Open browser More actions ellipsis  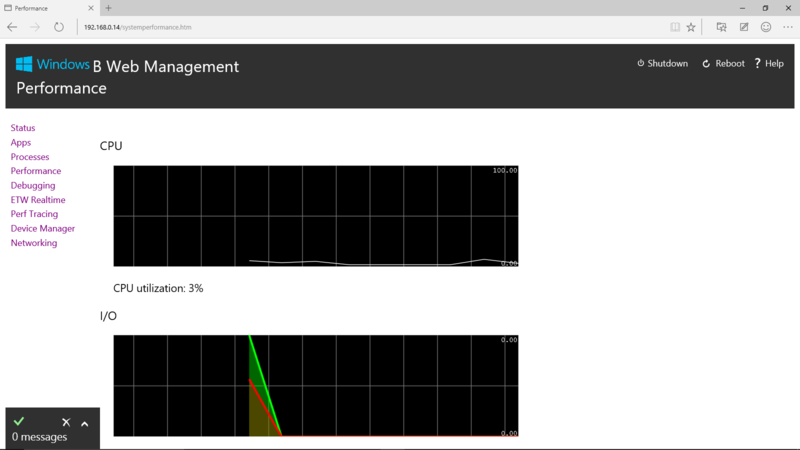(x=788, y=27)
